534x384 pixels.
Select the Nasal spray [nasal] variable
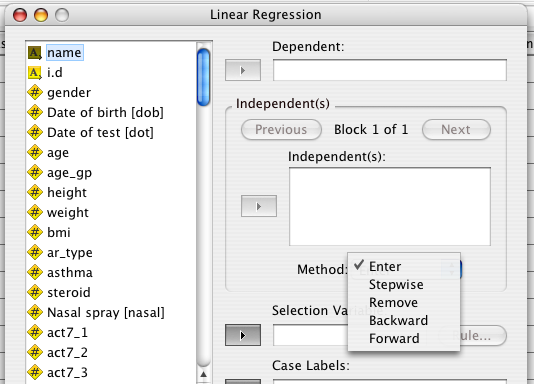pos(106,313)
